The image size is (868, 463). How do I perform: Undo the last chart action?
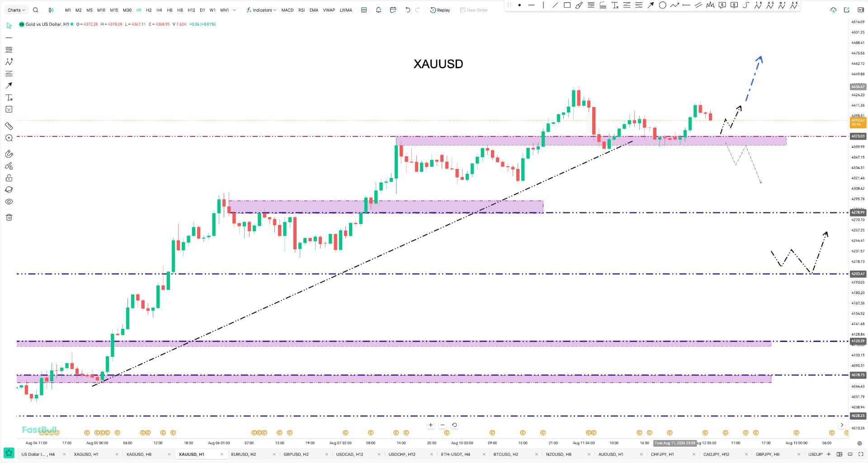408,10
